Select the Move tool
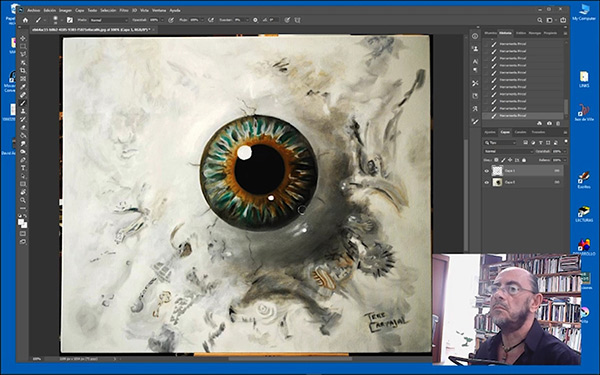Screen dimensions: 600x375 (x=23, y=38)
